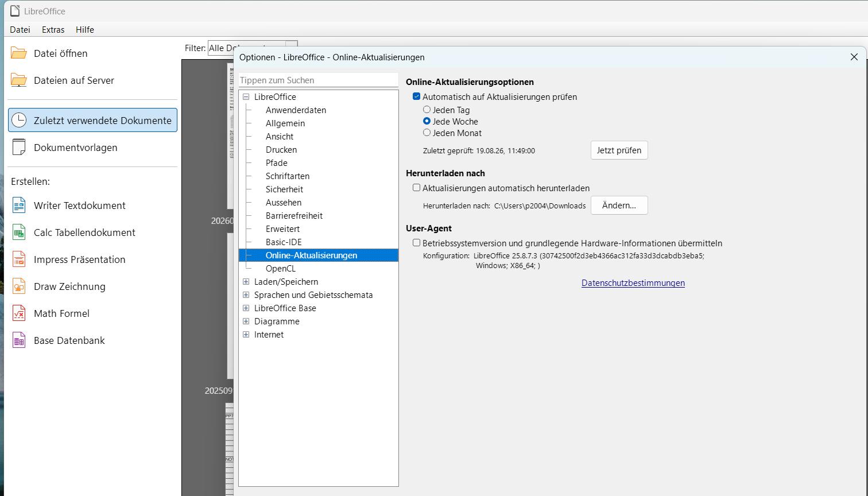
Task: Expand the Laden/Speichern tree node
Action: [x=246, y=281]
